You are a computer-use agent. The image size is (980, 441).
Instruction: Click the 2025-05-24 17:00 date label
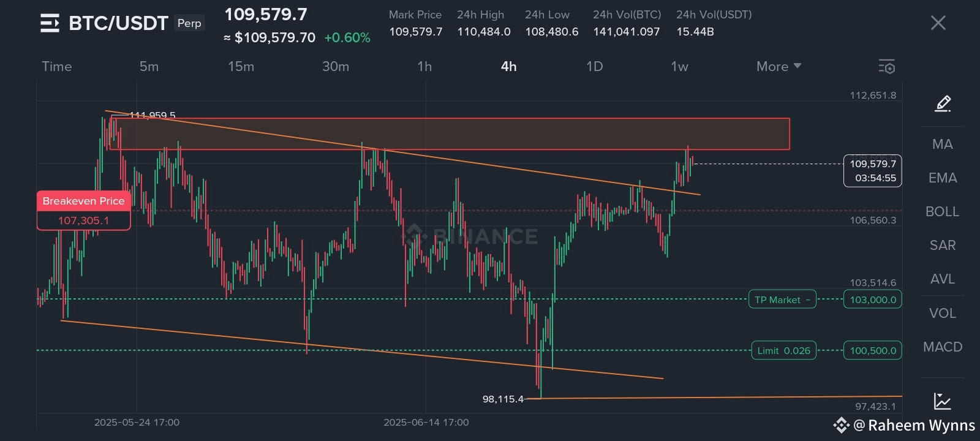pyautogui.click(x=137, y=422)
